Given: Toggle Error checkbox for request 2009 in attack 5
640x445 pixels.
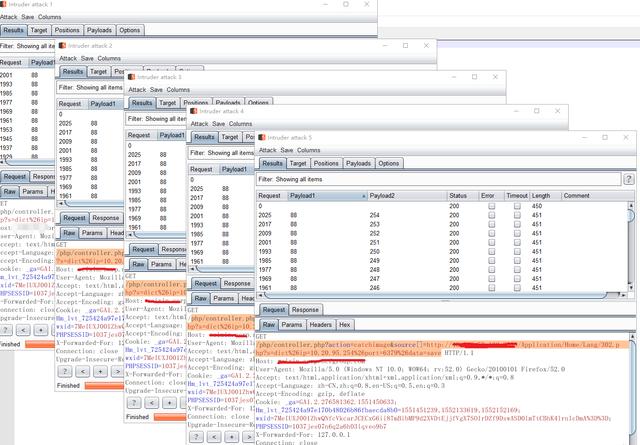Looking at the screenshot, I should [x=491, y=233].
